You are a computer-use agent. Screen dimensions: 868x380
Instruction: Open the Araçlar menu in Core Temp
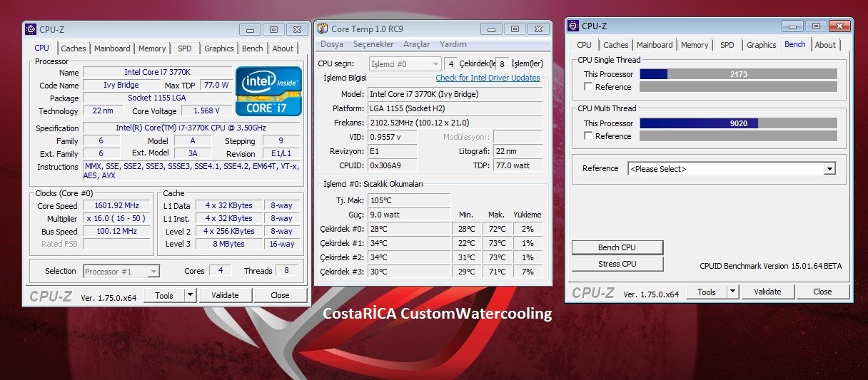coord(417,44)
